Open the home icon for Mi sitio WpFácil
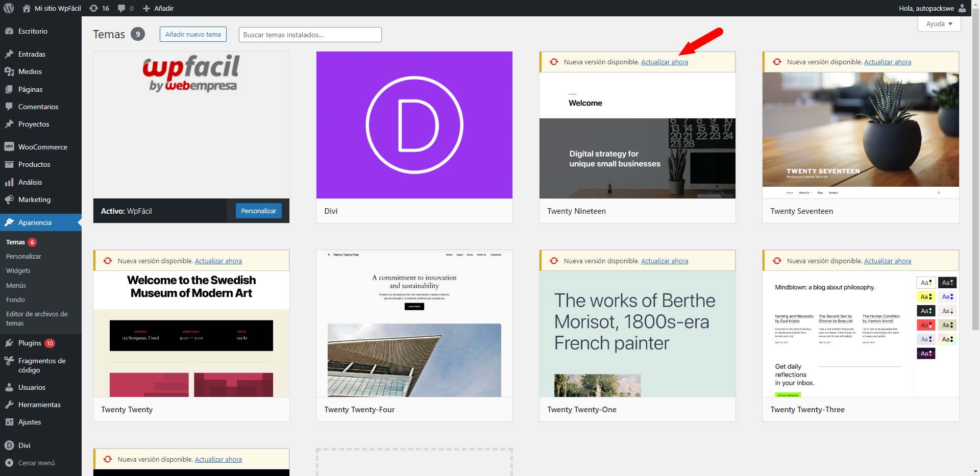 pos(27,8)
